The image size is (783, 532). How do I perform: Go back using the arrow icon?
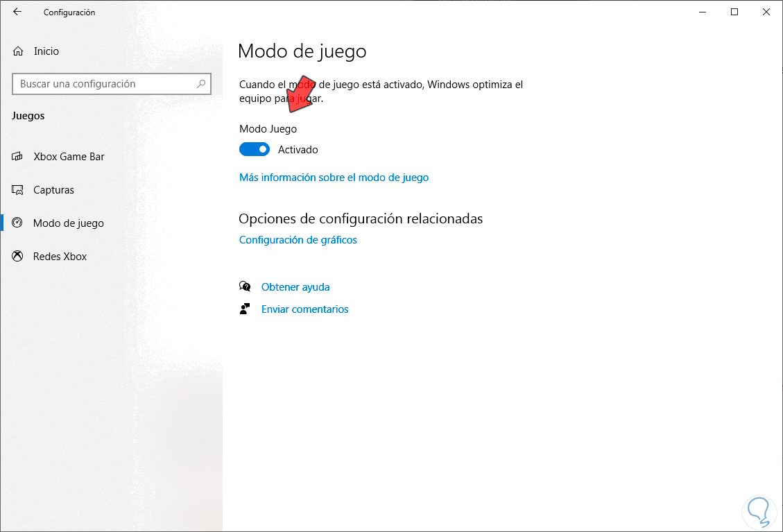[17, 12]
